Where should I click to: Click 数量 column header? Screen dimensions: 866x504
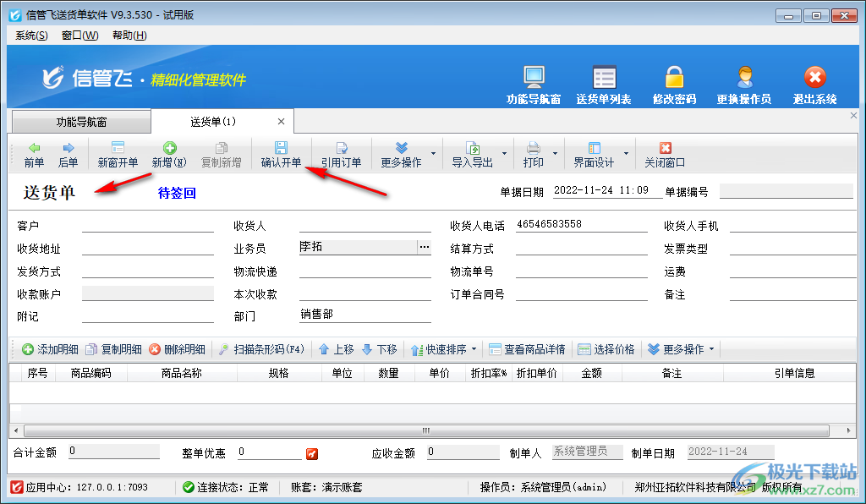(x=389, y=373)
